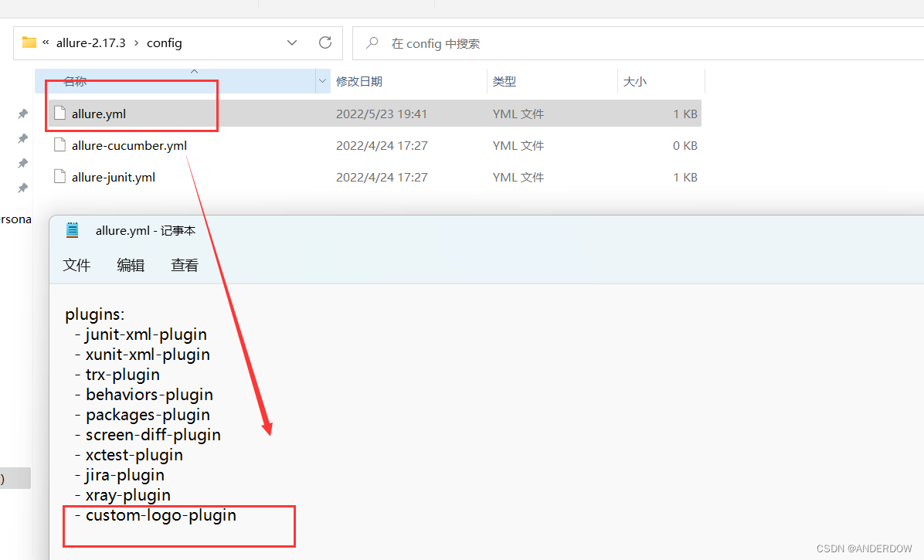Image resolution: width=924 pixels, height=560 pixels.
Task: Click the jira-plugin line
Action: (120, 474)
